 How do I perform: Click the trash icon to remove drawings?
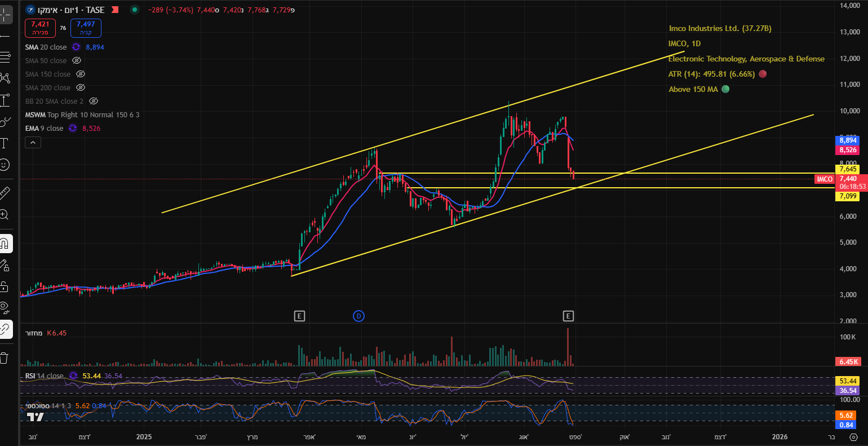(x=5, y=357)
